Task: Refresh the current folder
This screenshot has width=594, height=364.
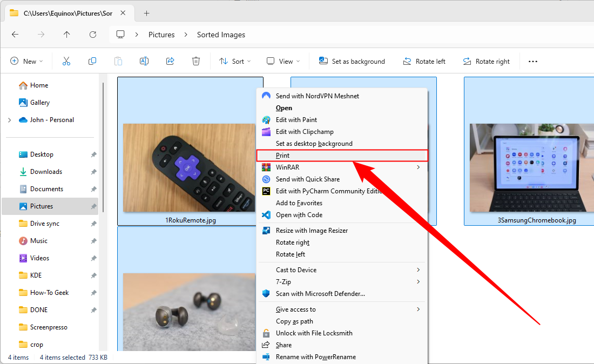Action: pos(93,35)
